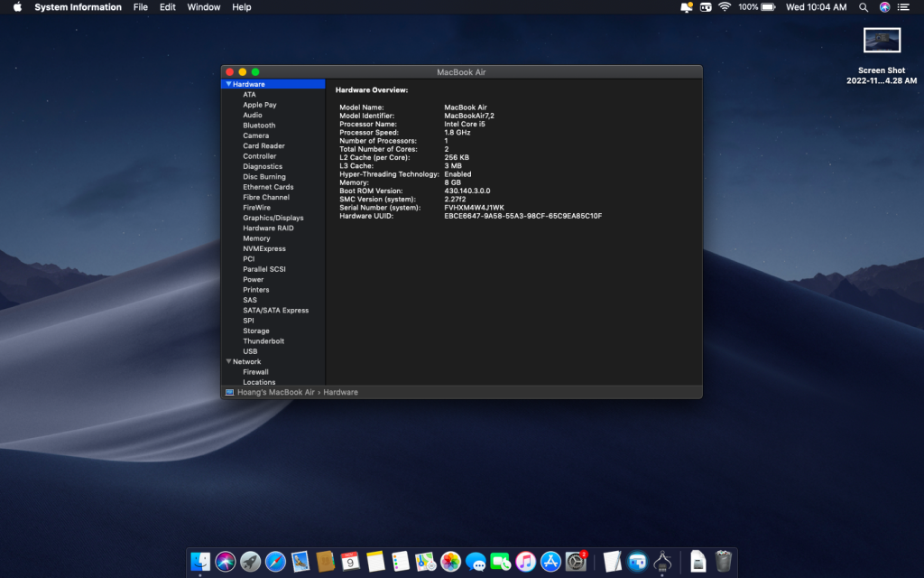The width and height of the screenshot is (924, 578).
Task: Collapse the Network section triangle
Action: pos(228,361)
